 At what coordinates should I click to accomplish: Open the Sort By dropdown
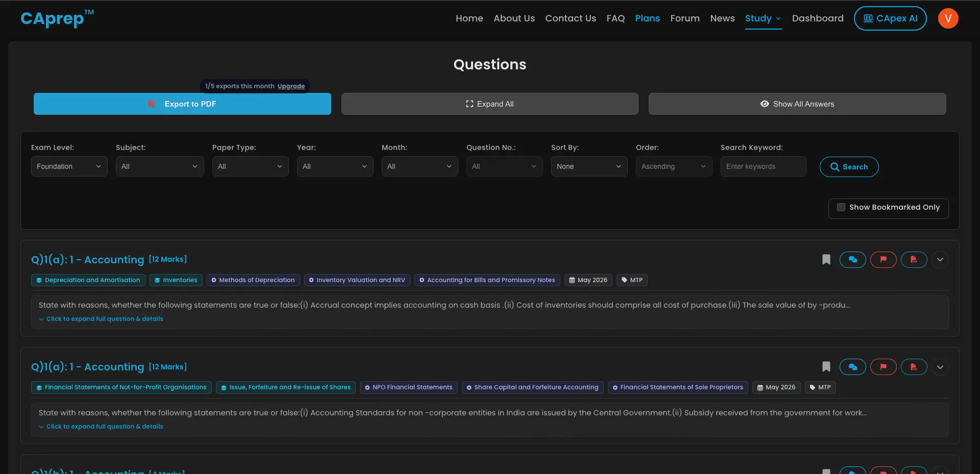click(x=590, y=166)
